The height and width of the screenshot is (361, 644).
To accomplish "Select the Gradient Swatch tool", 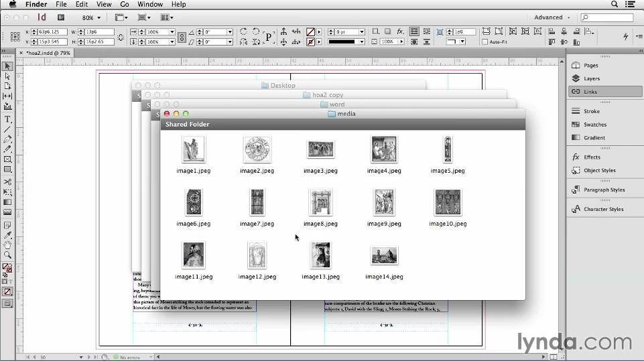I will pyautogui.click(x=7, y=202).
